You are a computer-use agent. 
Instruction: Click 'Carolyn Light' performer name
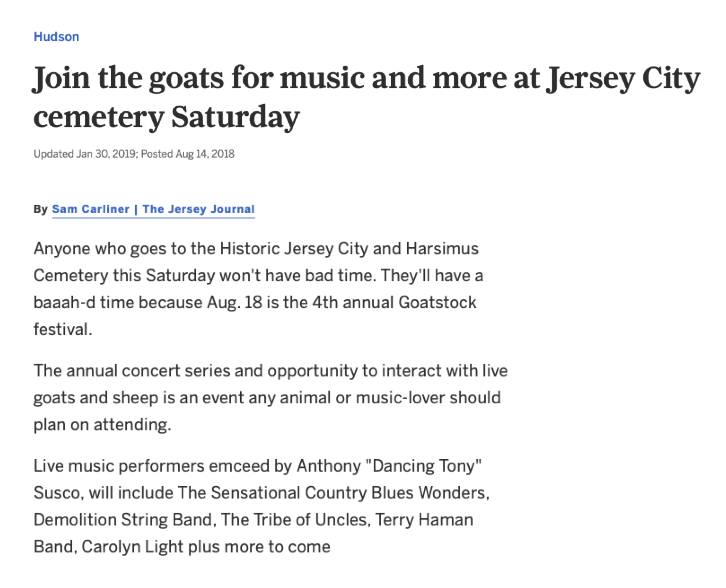point(132,547)
